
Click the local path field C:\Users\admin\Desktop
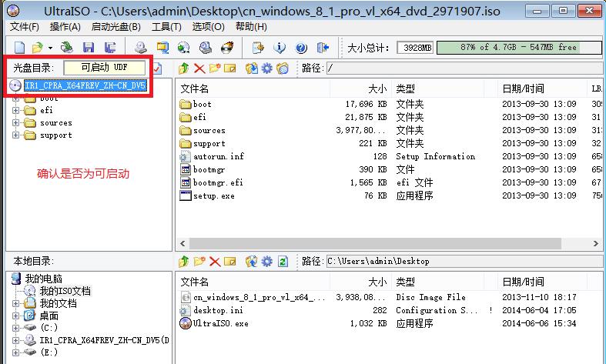[x=465, y=261]
